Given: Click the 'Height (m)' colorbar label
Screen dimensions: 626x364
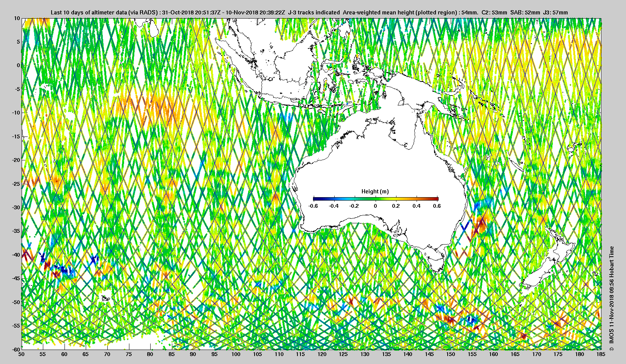Looking at the screenshot, I should (375, 191).
